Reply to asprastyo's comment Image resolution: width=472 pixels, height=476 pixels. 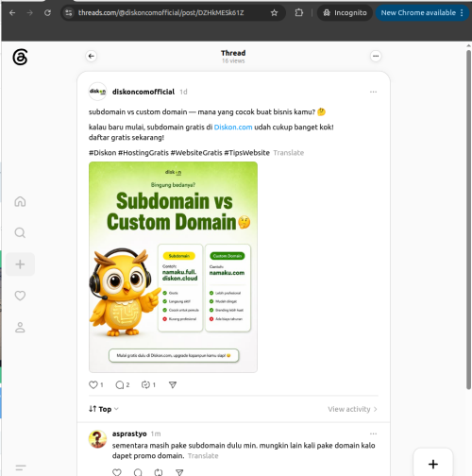pos(138,472)
